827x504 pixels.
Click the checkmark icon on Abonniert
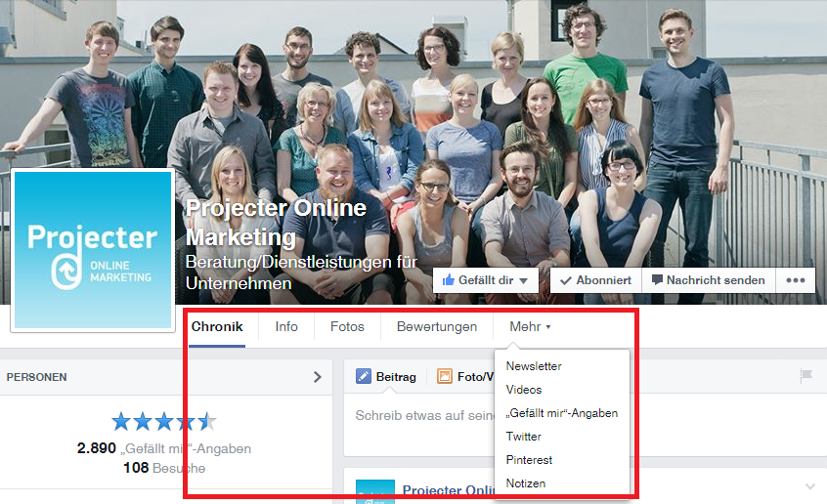[x=566, y=281]
